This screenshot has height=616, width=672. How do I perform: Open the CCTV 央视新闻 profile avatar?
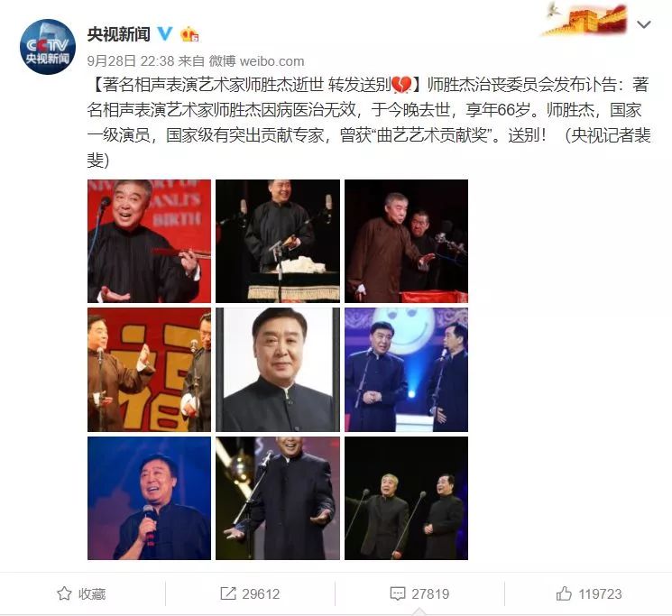click(48, 47)
